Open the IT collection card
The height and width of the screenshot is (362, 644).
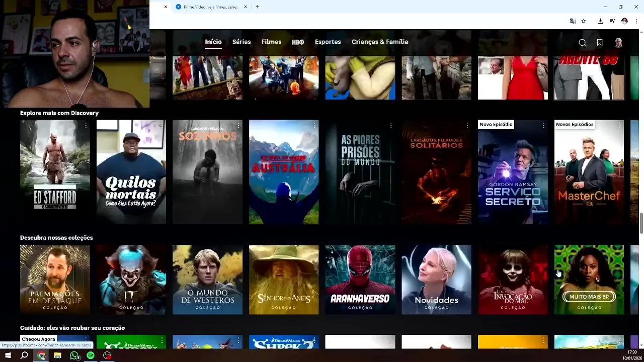tap(131, 280)
